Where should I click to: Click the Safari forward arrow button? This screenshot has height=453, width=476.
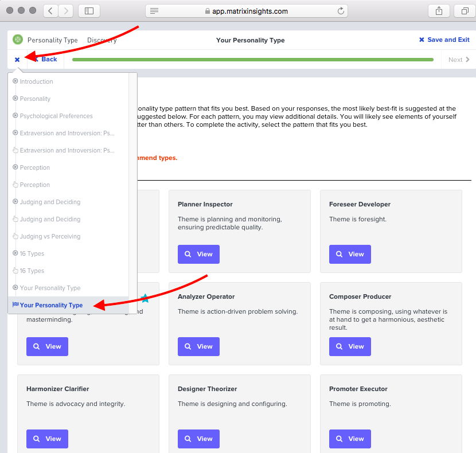[x=65, y=11]
